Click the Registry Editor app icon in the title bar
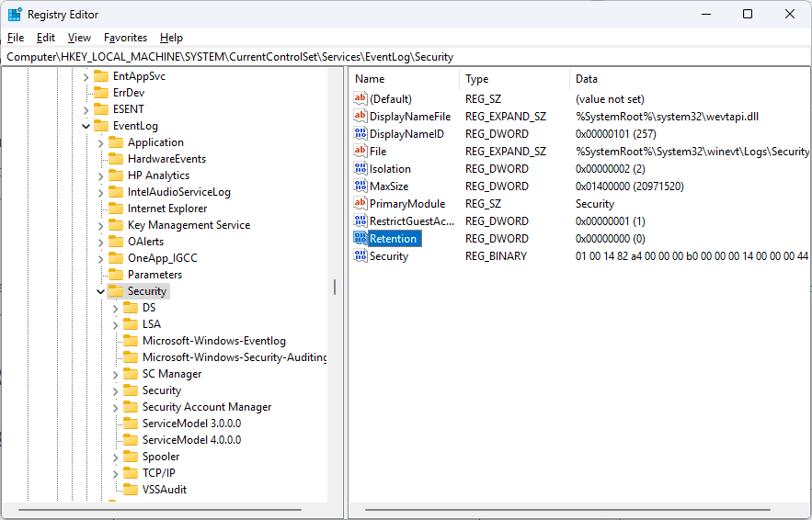This screenshot has height=520, width=812. (15, 15)
